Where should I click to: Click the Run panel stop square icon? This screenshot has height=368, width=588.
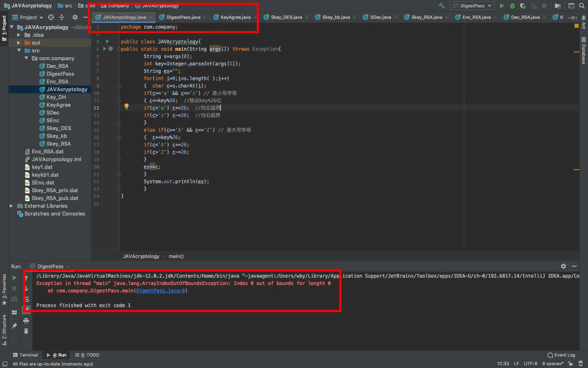[14, 288]
